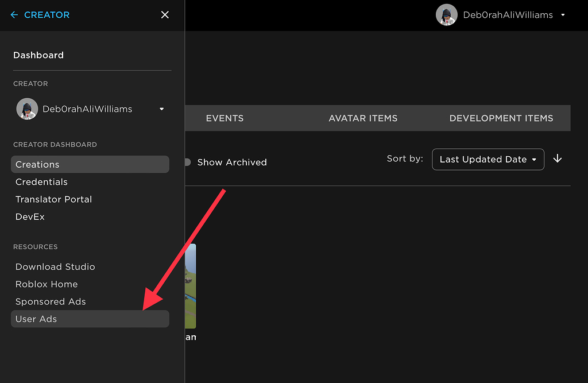Click Download Studio under Resources
The height and width of the screenshot is (383, 588).
point(55,266)
